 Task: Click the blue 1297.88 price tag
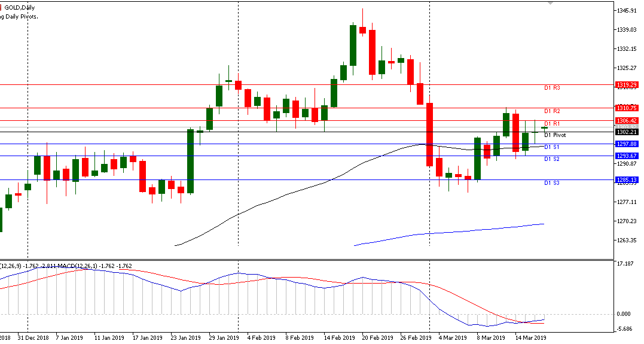630,144
